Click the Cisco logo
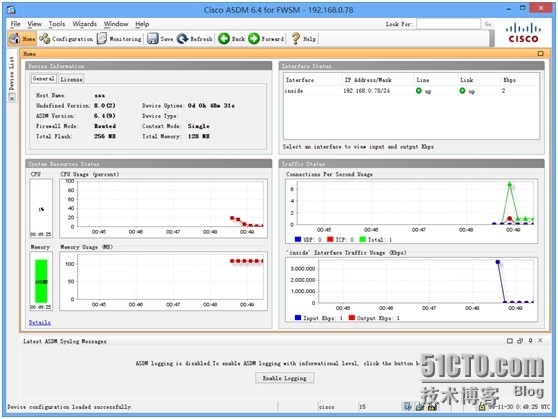Image resolution: width=558 pixels, height=419 pixels. (523, 33)
